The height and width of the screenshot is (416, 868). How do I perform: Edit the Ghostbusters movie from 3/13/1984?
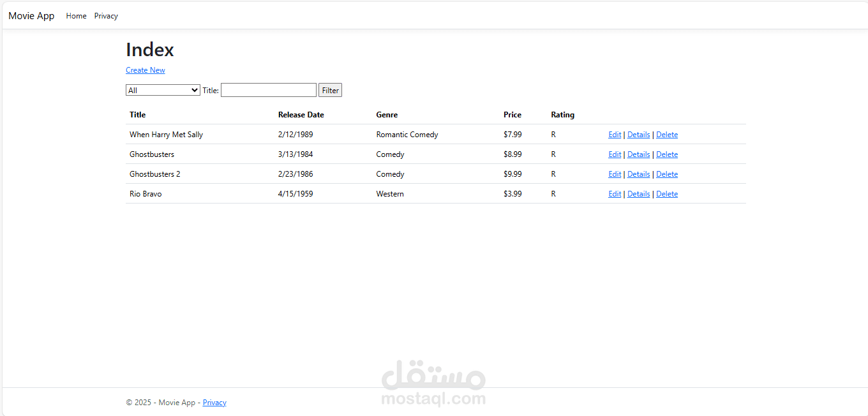pos(615,154)
